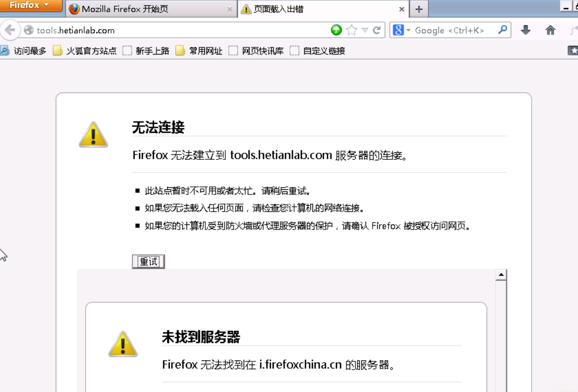The height and width of the screenshot is (392, 578).
Task: Click the search magnifier icon
Action: pyautogui.click(x=503, y=30)
